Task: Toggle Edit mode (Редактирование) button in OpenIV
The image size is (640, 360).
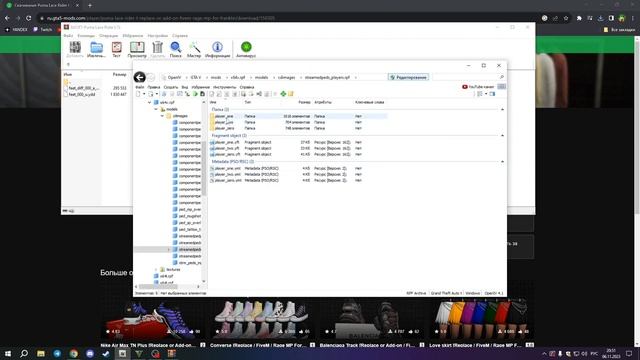Action: [x=408, y=77]
